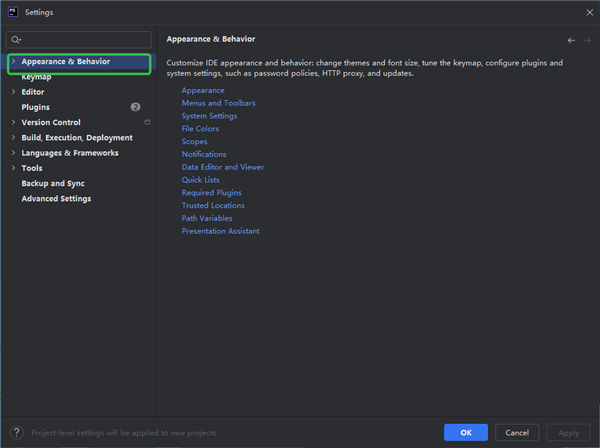Expand the Appearance & Behavior tree node
The height and width of the screenshot is (448, 600).
12,62
